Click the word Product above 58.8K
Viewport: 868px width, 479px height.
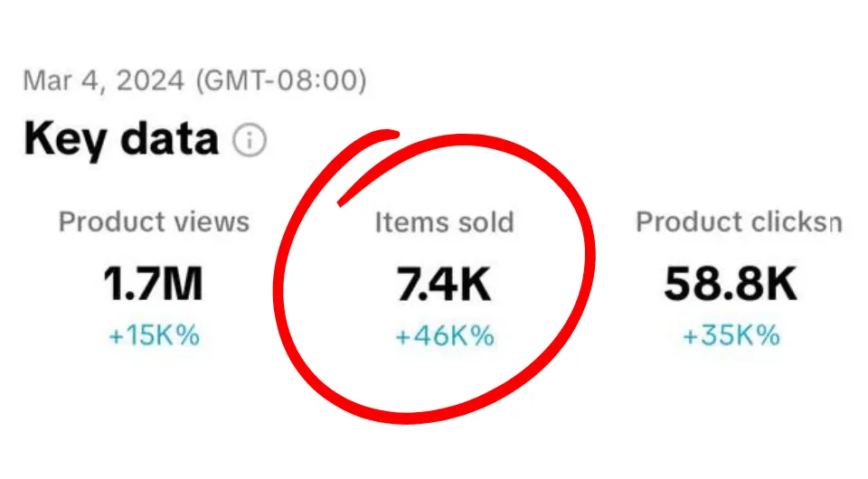(685, 222)
